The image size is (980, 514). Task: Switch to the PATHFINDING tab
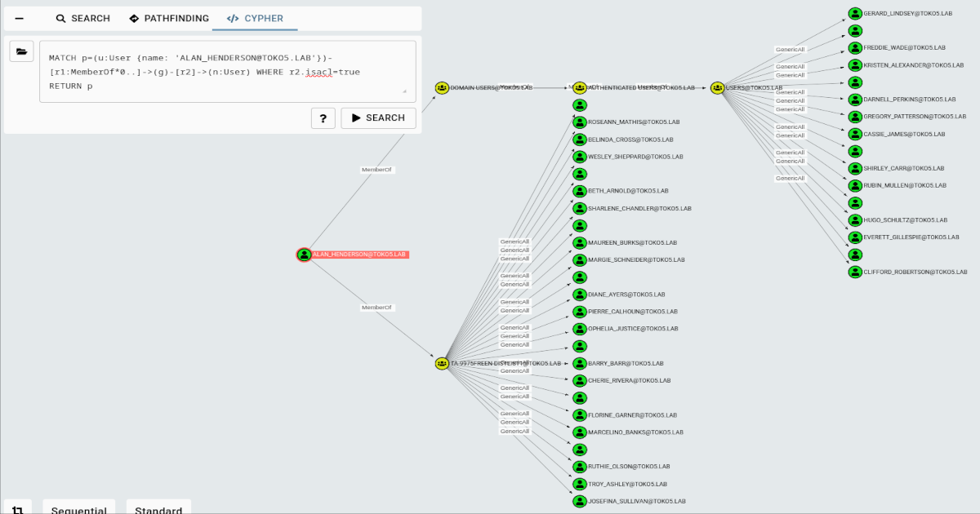[168, 18]
